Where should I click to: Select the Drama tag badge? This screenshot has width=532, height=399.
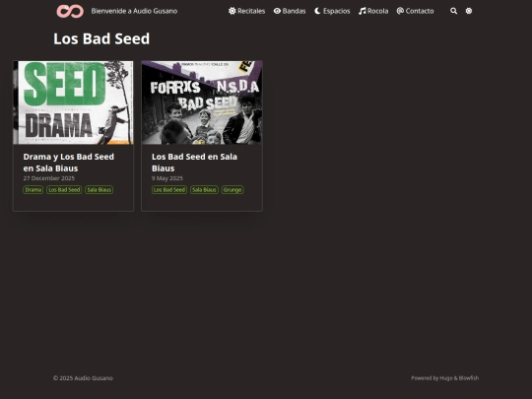click(x=33, y=190)
